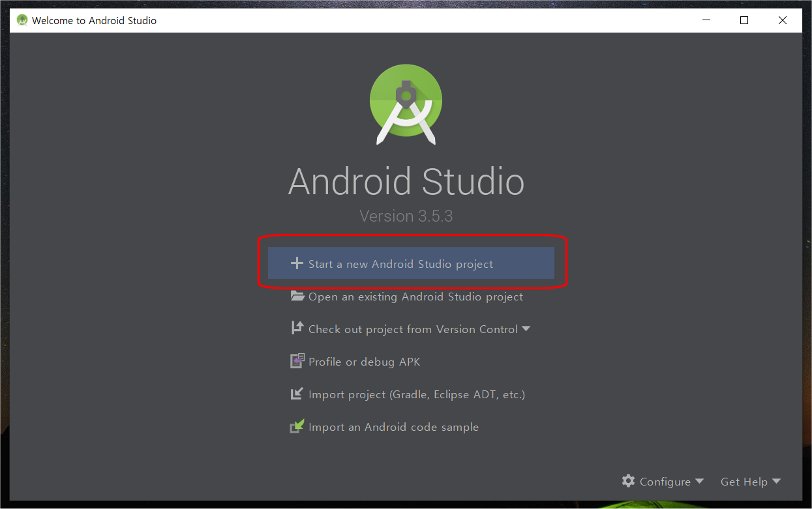
Task: Click the Version 3.5.3 text
Action: coord(406,216)
